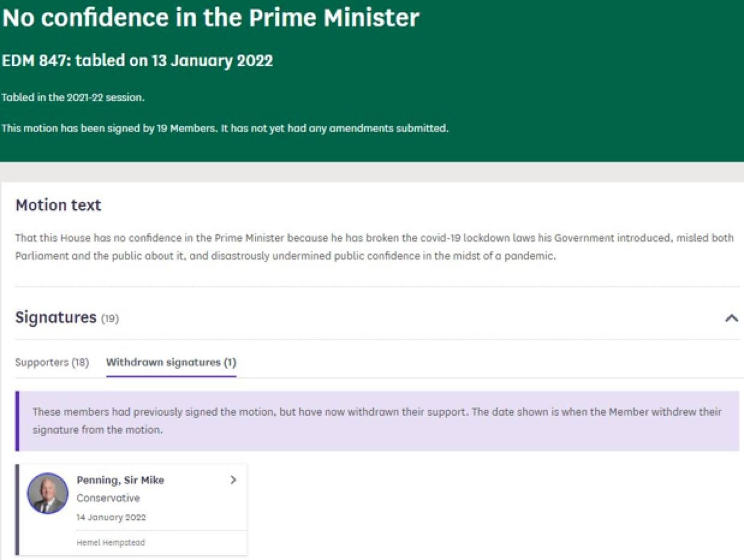Collapse the Signatures section chevron
744x560 pixels.
coord(731,318)
